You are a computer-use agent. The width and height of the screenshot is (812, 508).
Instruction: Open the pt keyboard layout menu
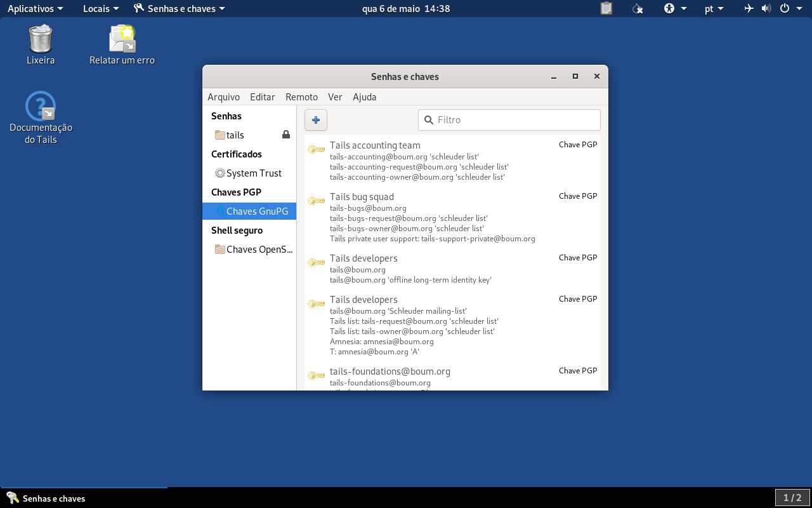714,9
